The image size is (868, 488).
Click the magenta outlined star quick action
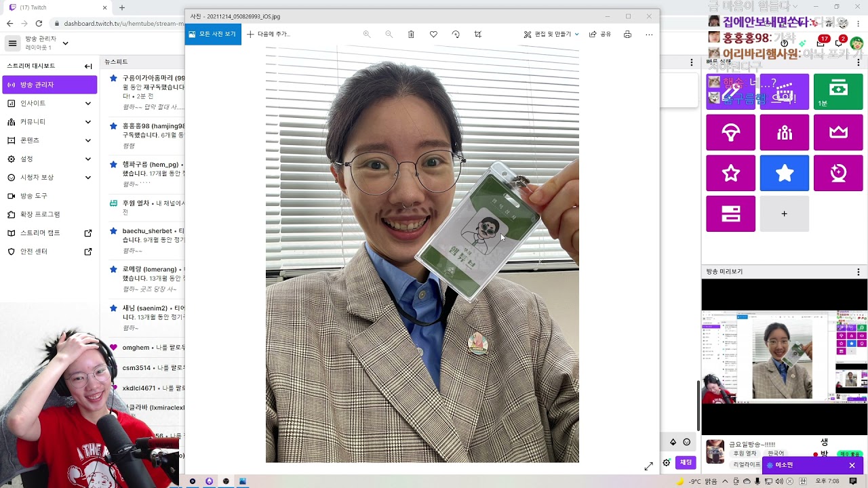click(x=730, y=173)
